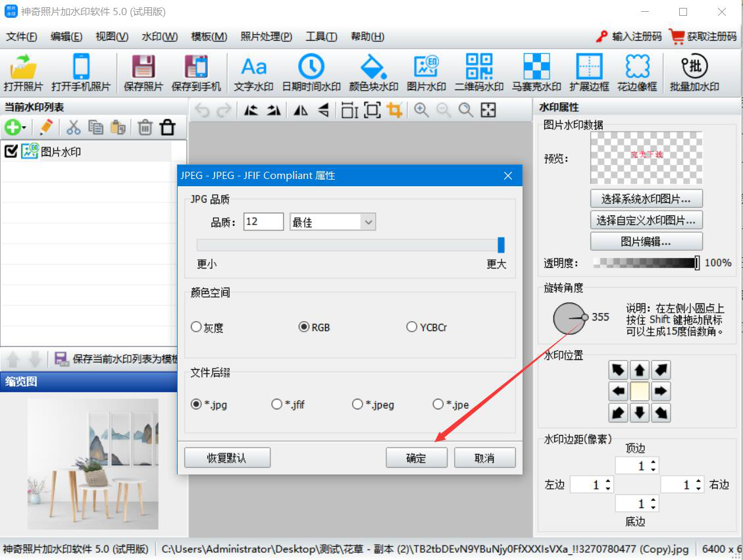Choose the *.jpg file suffix
The height and width of the screenshot is (560, 743).
click(195, 404)
